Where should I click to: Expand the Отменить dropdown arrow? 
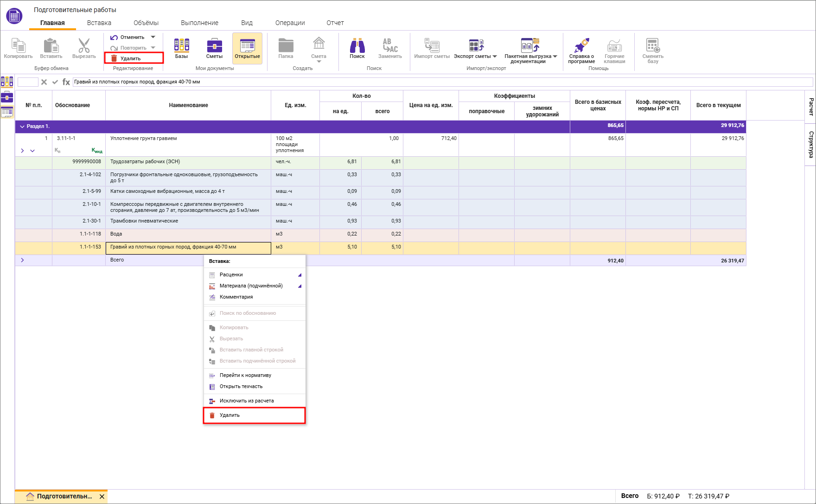point(153,37)
